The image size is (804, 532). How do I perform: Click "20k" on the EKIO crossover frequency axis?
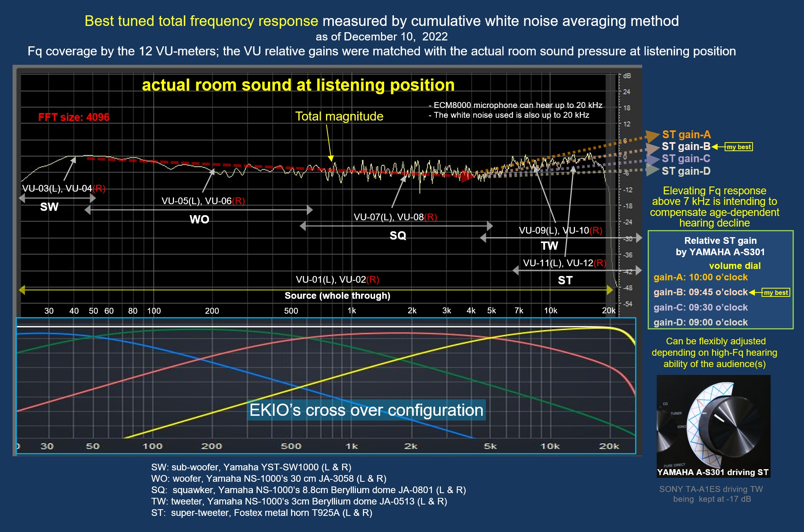tap(609, 446)
